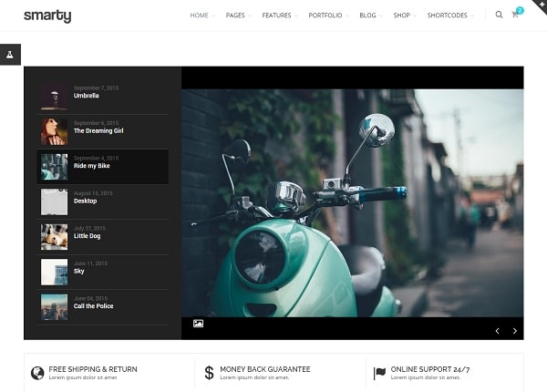Viewport: 547px width, 392px height.
Task: Click the flask icon on left edge
Action: click(10, 55)
